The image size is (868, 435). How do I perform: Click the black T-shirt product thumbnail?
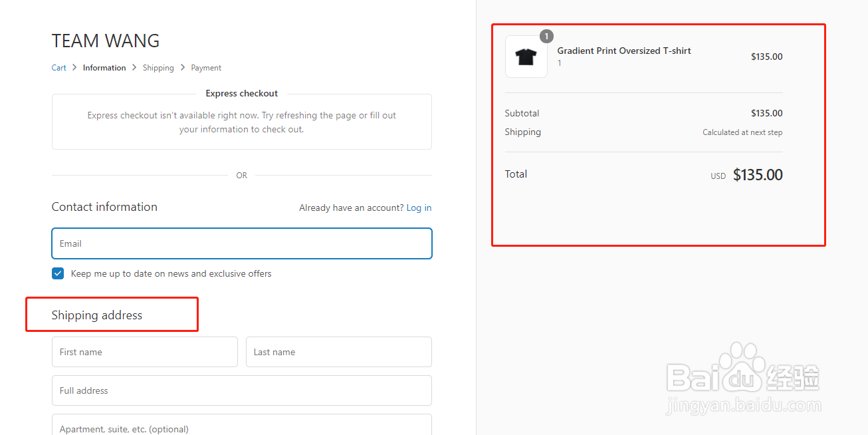pyautogui.click(x=526, y=57)
